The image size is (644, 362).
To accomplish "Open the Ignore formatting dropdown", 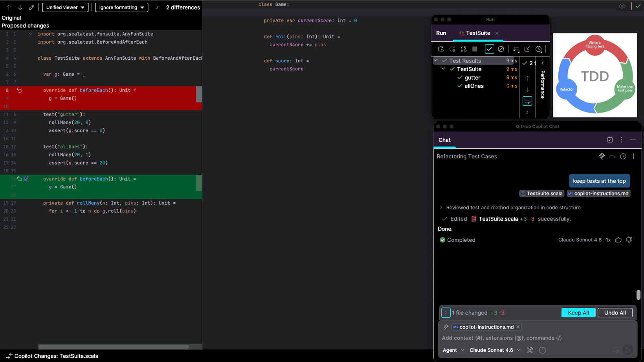I will 121,7.
